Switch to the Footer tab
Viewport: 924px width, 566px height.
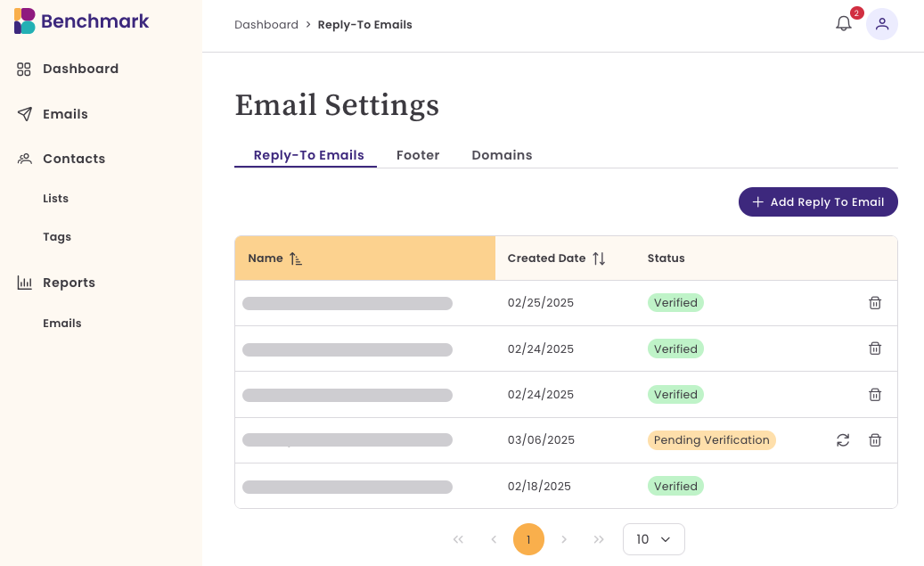click(x=418, y=155)
